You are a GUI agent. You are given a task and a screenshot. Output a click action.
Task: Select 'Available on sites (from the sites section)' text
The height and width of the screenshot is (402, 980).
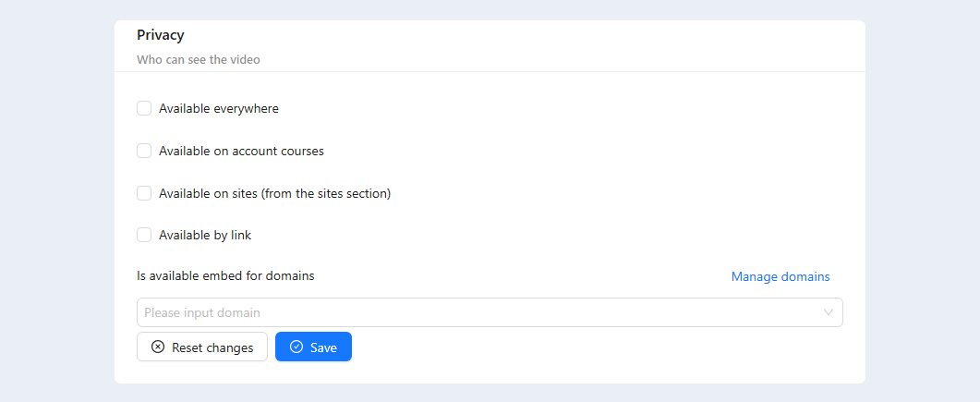(275, 194)
